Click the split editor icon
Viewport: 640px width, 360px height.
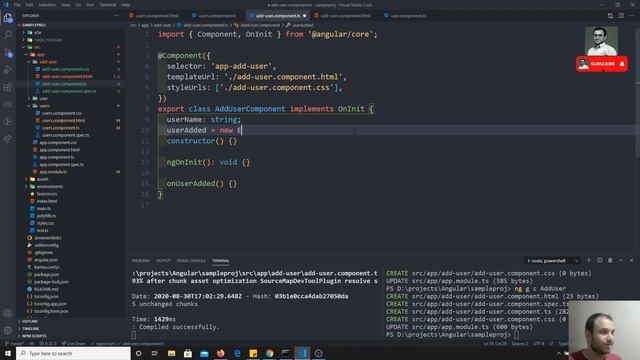621,16
